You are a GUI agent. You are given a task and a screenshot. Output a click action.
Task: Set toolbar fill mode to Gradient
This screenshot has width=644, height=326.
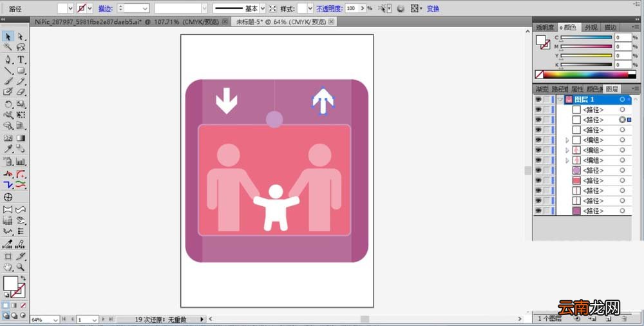coord(14,306)
